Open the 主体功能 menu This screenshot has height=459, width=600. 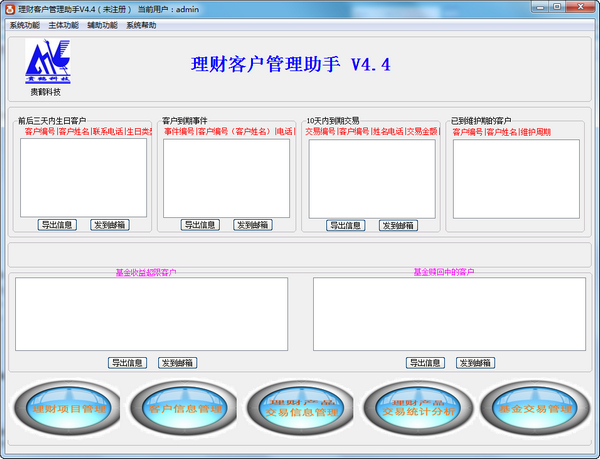(64, 25)
